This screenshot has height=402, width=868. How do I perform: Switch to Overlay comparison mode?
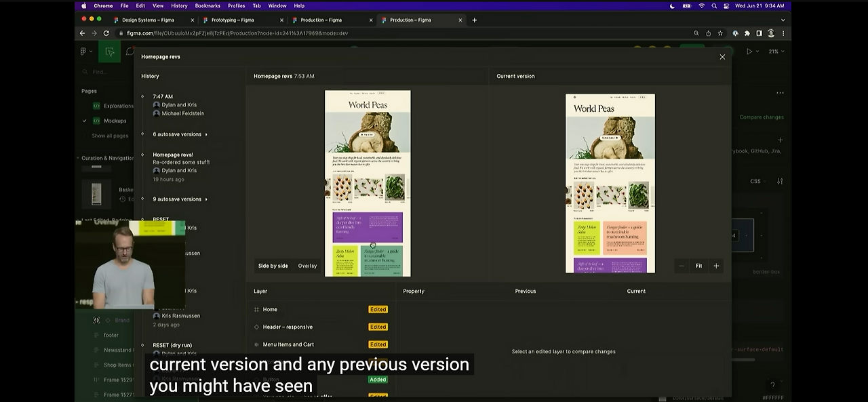307,266
